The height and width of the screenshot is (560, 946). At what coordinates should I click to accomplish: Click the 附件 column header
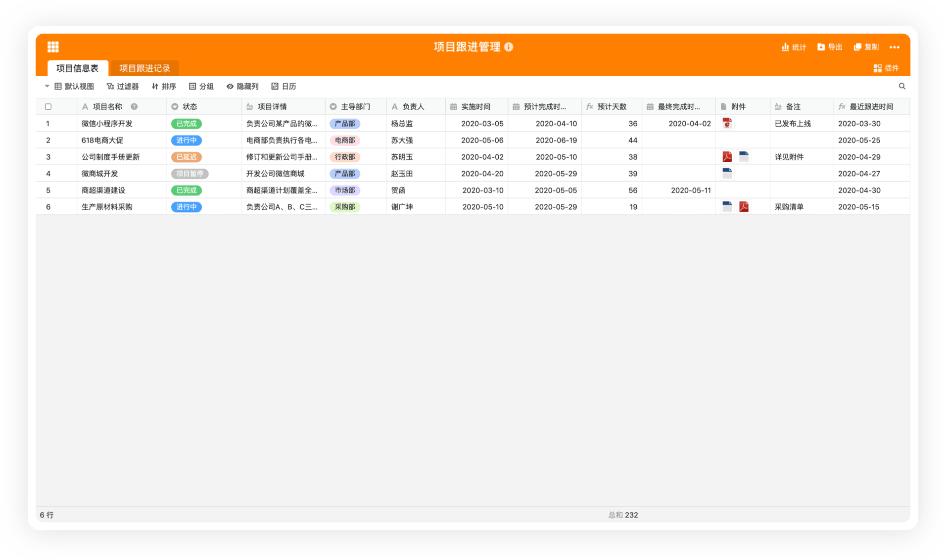pyautogui.click(x=743, y=107)
